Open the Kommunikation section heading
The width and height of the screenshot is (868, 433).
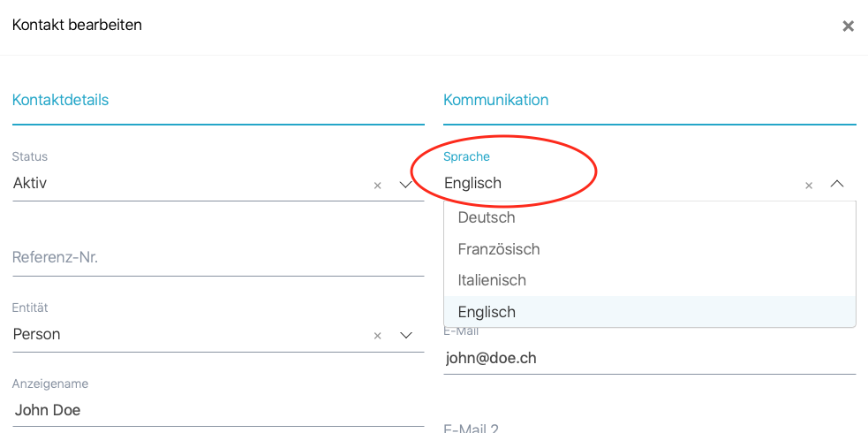pos(495,100)
